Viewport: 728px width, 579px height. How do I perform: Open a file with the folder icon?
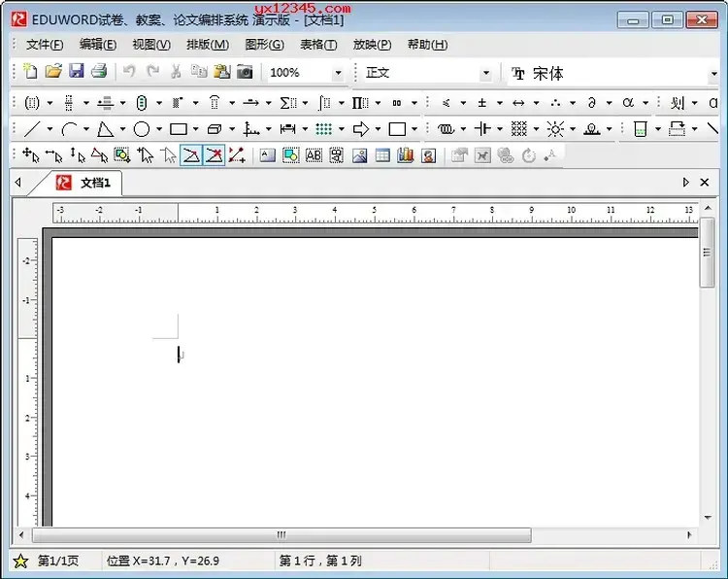click(53, 72)
